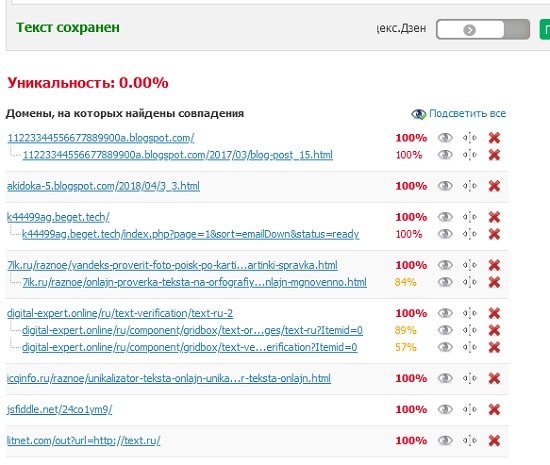This screenshot has height=465, width=550.
Task: Open k44499ag.beget.tech index.php sub-link
Action: (190, 234)
